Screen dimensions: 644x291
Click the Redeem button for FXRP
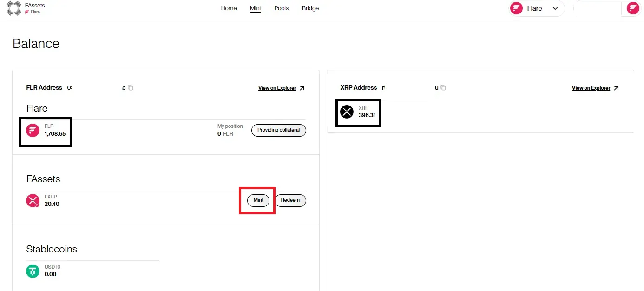pyautogui.click(x=290, y=200)
